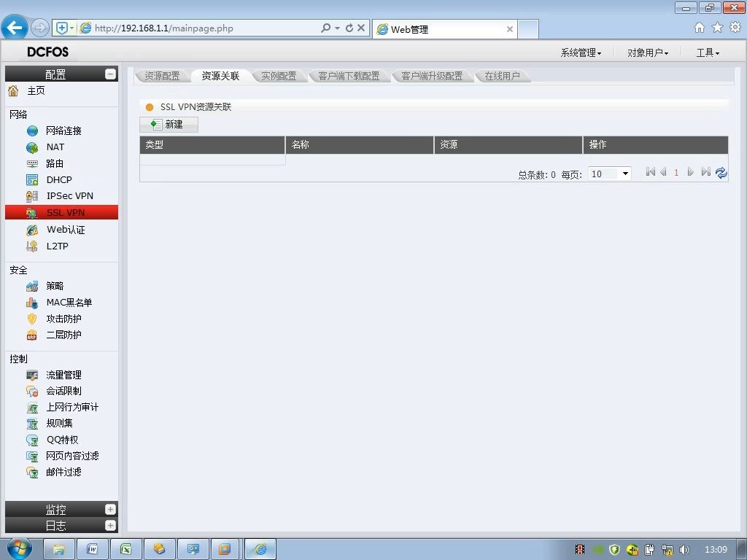Image resolution: width=747 pixels, height=560 pixels.
Task: Click the taskbar clock 13:09
Action: click(716, 549)
